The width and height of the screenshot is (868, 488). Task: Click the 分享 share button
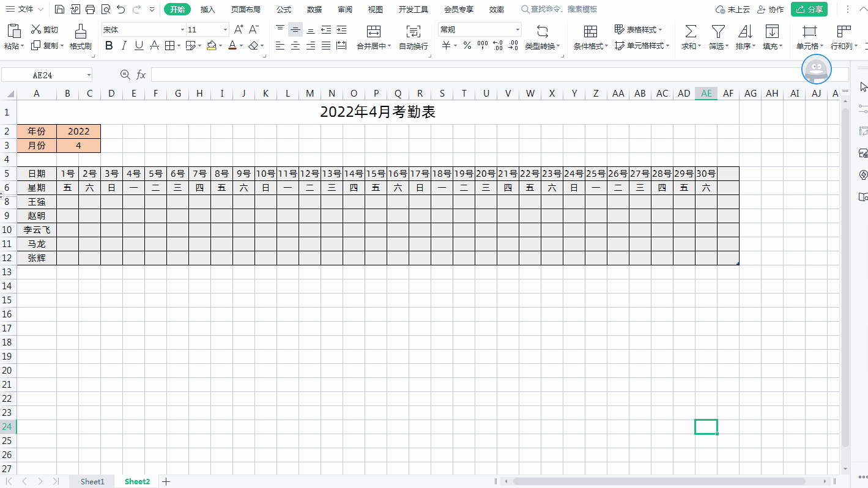[809, 9]
